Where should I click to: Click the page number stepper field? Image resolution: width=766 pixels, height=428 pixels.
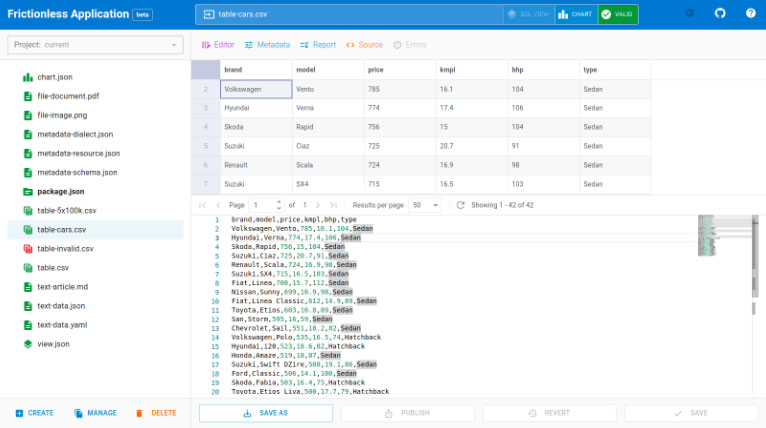(266, 205)
